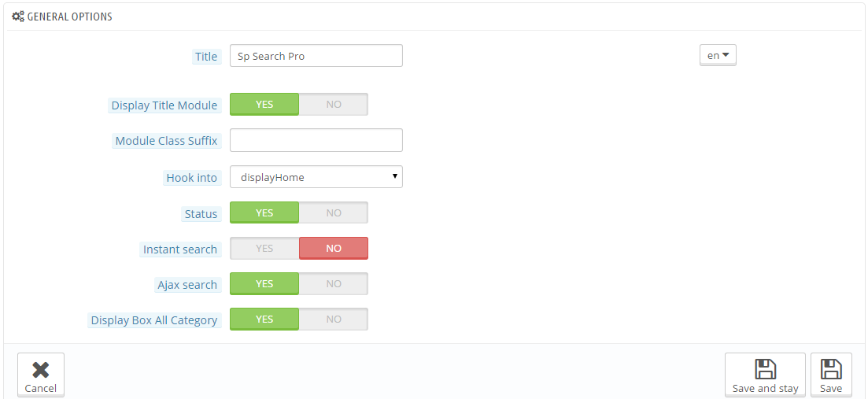Open the Hook into displayHome dropdown
The image size is (868, 399).
point(316,177)
